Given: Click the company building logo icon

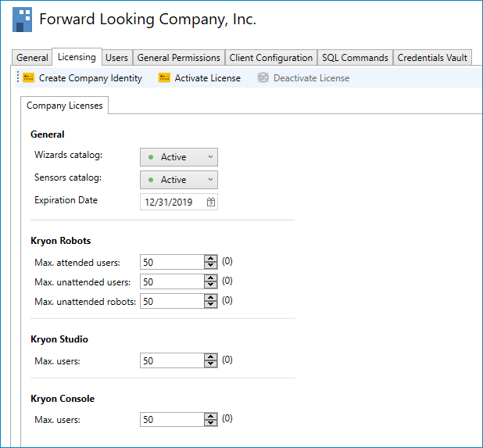Looking at the screenshot, I should pyautogui.click(x=22, y=20).
